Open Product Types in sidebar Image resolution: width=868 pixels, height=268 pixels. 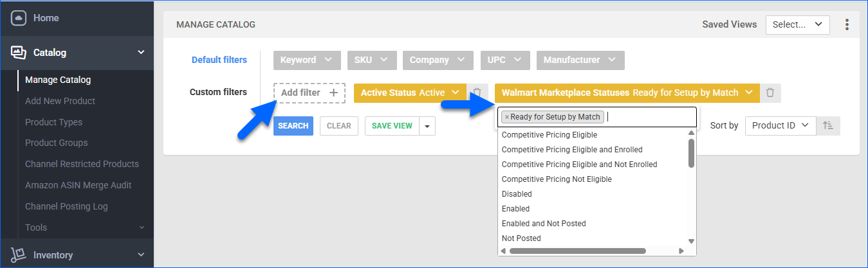click(x=53, y=122)
